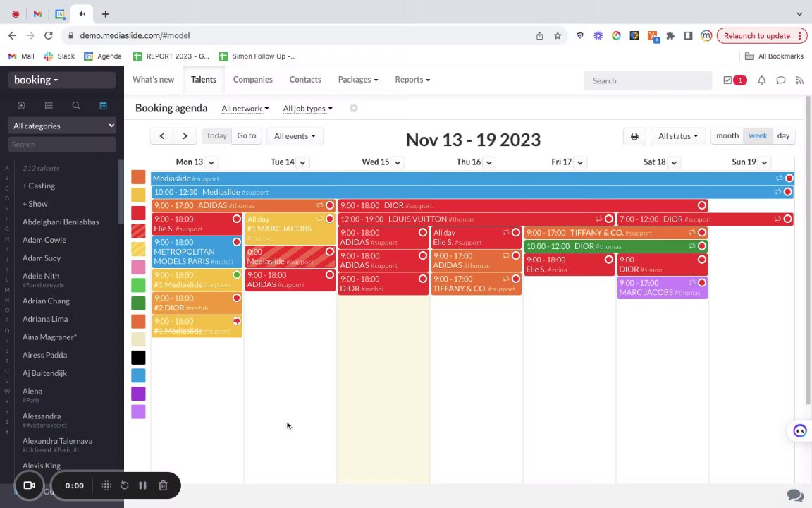Click the RSS feed icon
The image size is (812, 508).
tap(799, 80)
